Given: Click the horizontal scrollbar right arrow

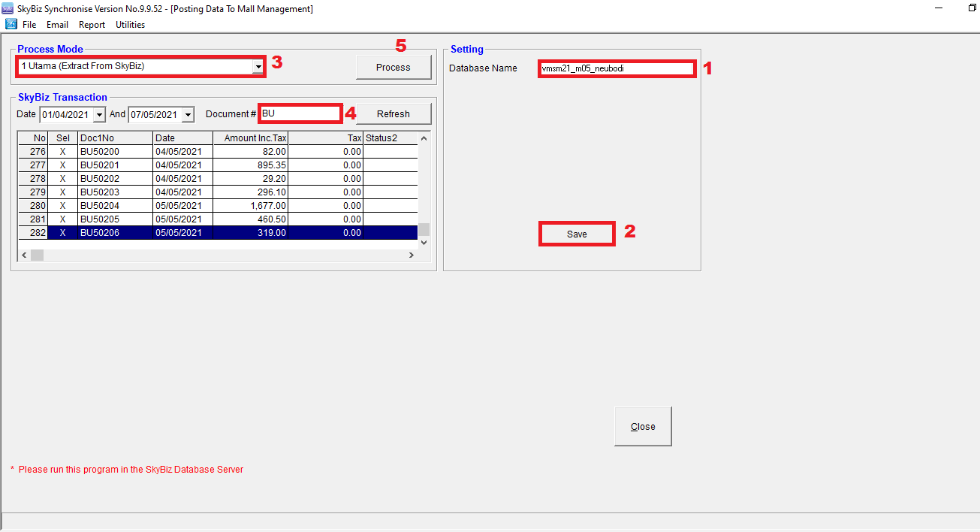Looking at the screenshot, I should click(411, 255).
